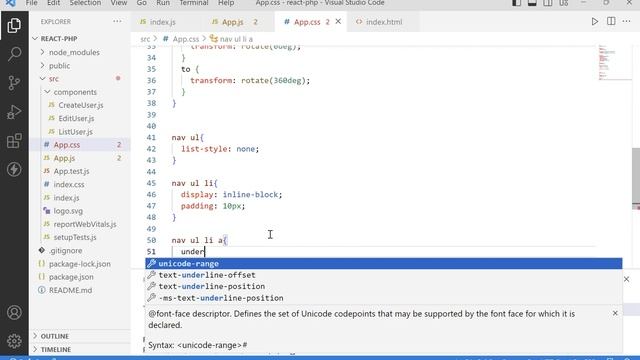Switch to the index.html editor tab
This screenshot has height=360, width=640.
pos(384,22)
